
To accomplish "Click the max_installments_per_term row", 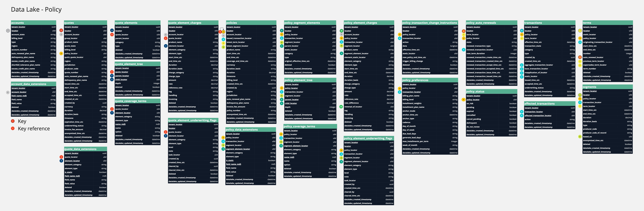I will point(430,141).
